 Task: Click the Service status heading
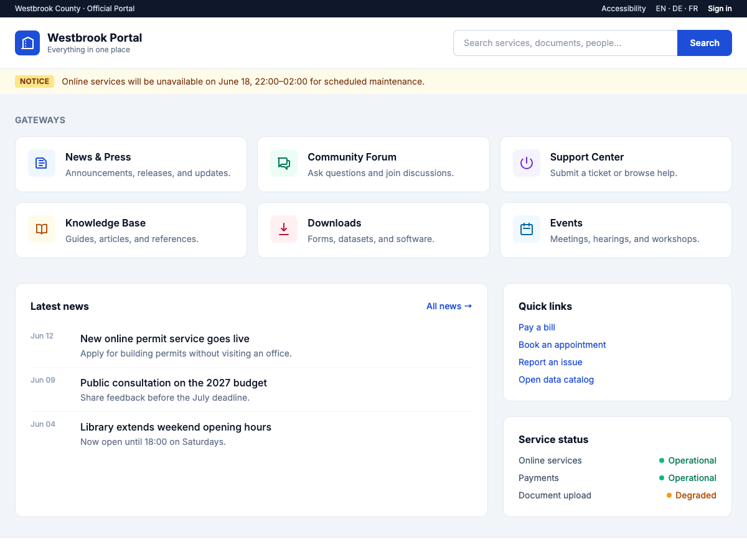pyautogui.click(x=553, y=439)
